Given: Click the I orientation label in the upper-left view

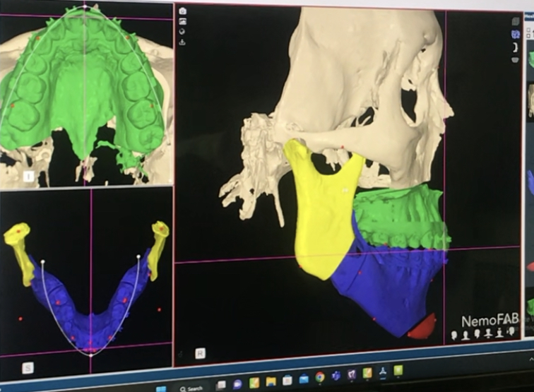Looking at the screenshot, I should (29, 177).
